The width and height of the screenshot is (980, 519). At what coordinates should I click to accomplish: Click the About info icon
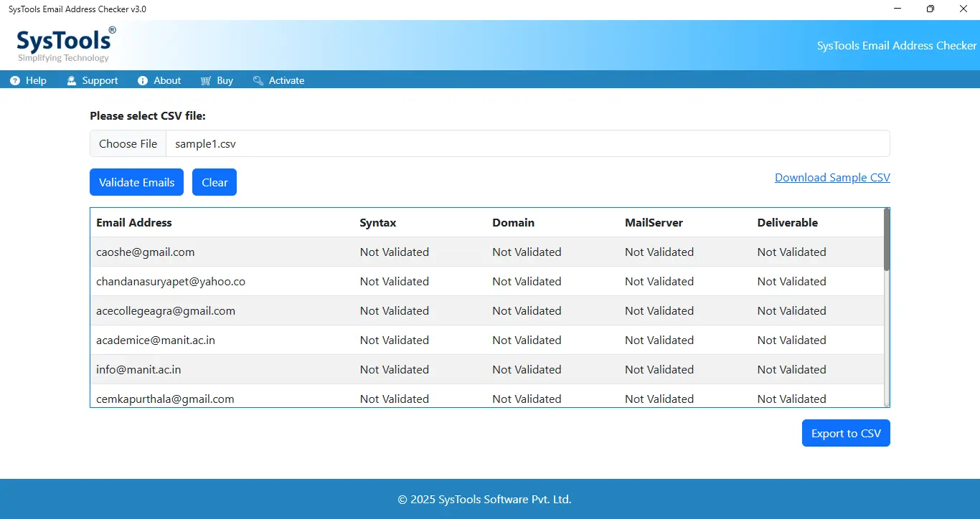[x=143, y=81]
